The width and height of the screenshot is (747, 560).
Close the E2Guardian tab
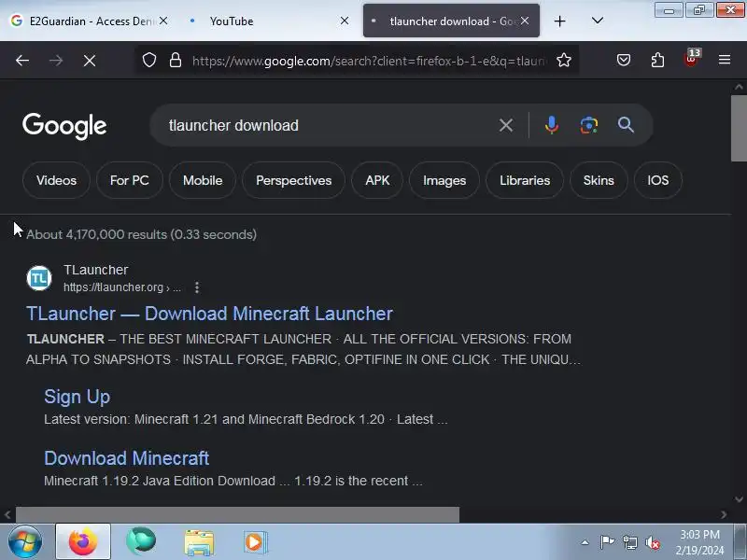[162, 21]
